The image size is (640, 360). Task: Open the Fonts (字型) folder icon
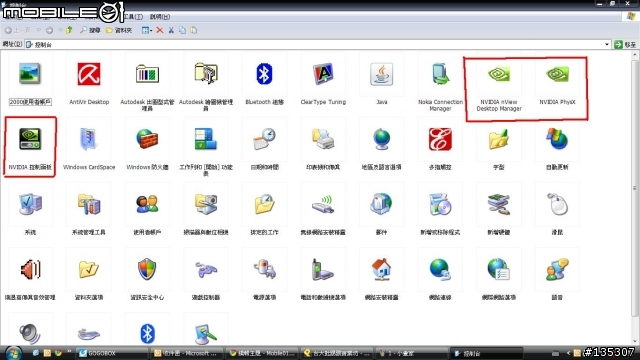pyautogui.click(x=499, y=139)
